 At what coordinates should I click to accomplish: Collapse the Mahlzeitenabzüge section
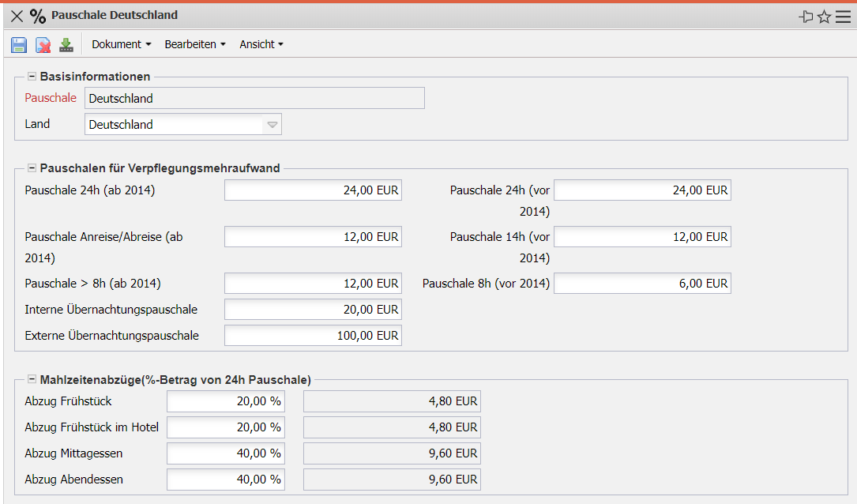pyautogui.click(x=32, y=378)
